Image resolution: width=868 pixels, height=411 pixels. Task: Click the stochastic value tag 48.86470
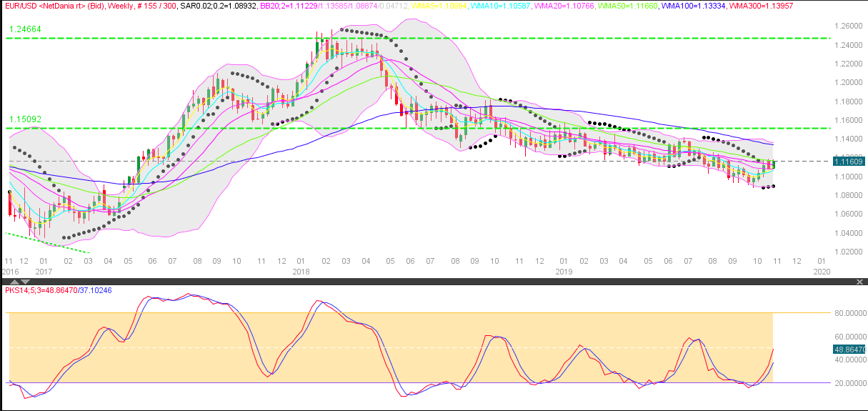(x=849, y=350)
